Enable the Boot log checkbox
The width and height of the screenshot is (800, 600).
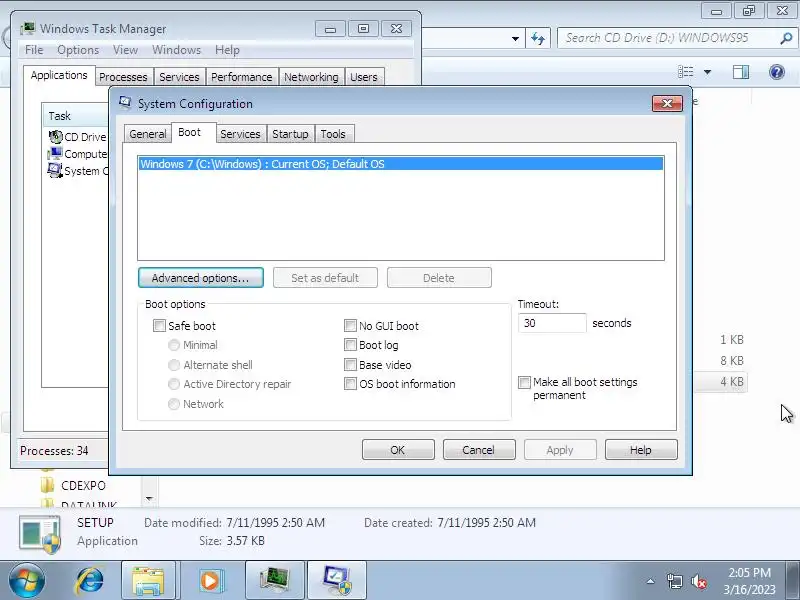350,345
